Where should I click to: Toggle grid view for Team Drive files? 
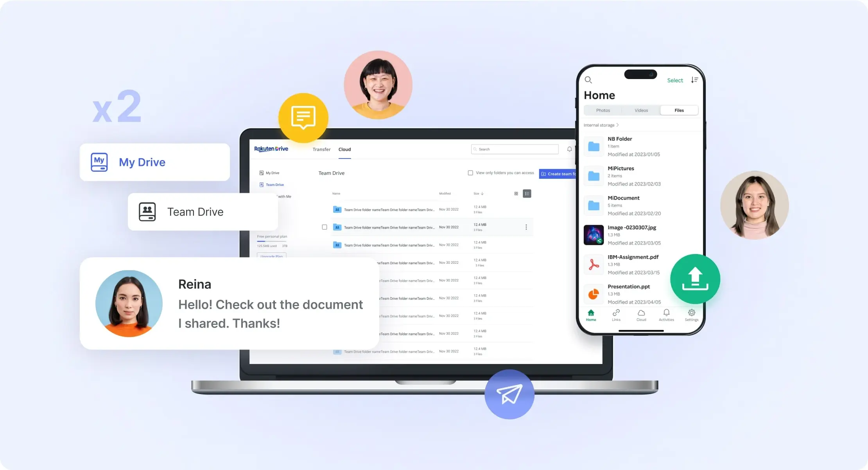pyautogui.click(x=516, y=193)
